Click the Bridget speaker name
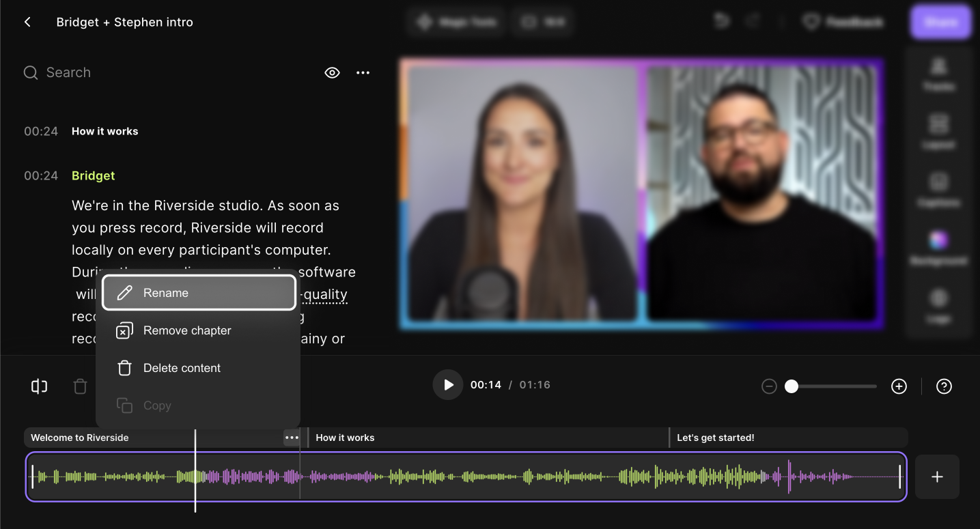Viewport: 980px width, 529px height. pyautogui.click(x=94, y=175)
